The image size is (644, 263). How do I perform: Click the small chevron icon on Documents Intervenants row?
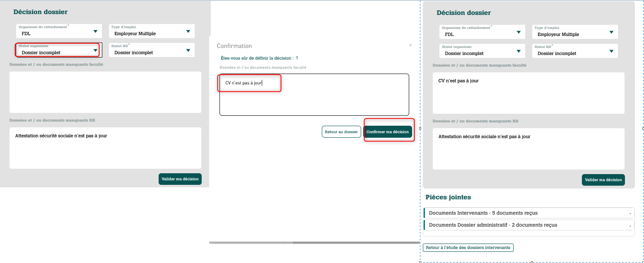coord(630,213)
